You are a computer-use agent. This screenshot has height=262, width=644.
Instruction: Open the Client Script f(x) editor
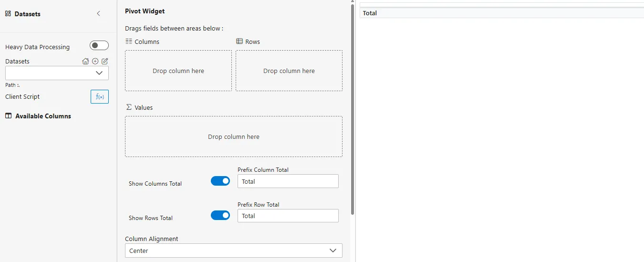tap(100, 96)
